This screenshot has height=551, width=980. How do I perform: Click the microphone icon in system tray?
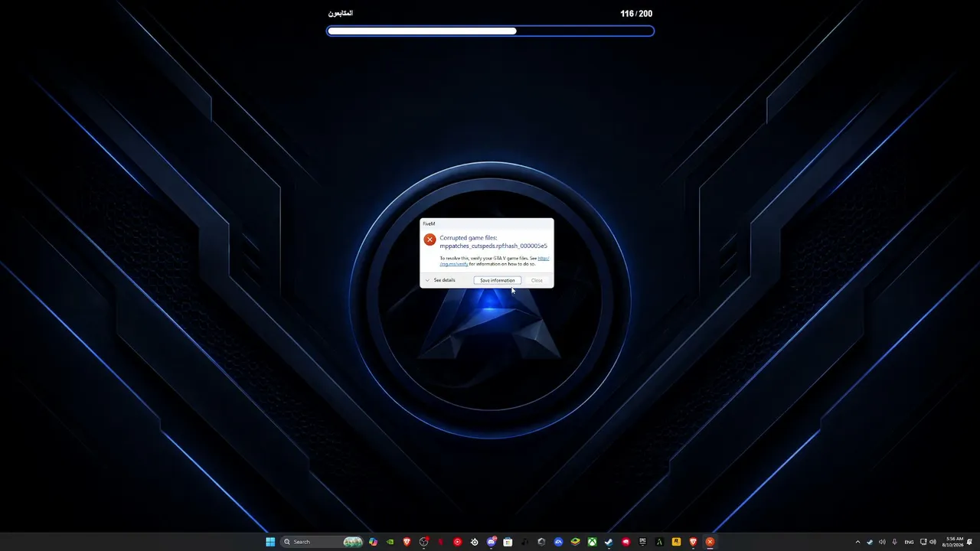[894, 542]
